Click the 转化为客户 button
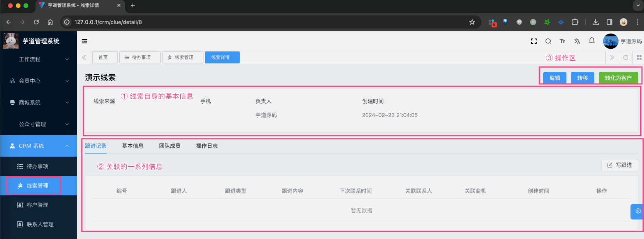 pyautogui.click(x=618, y=78)
